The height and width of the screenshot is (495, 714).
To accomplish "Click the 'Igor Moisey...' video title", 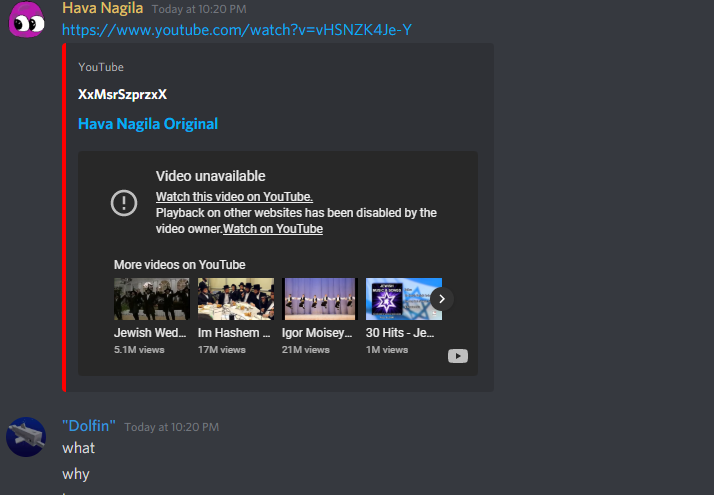I will 317,333.
